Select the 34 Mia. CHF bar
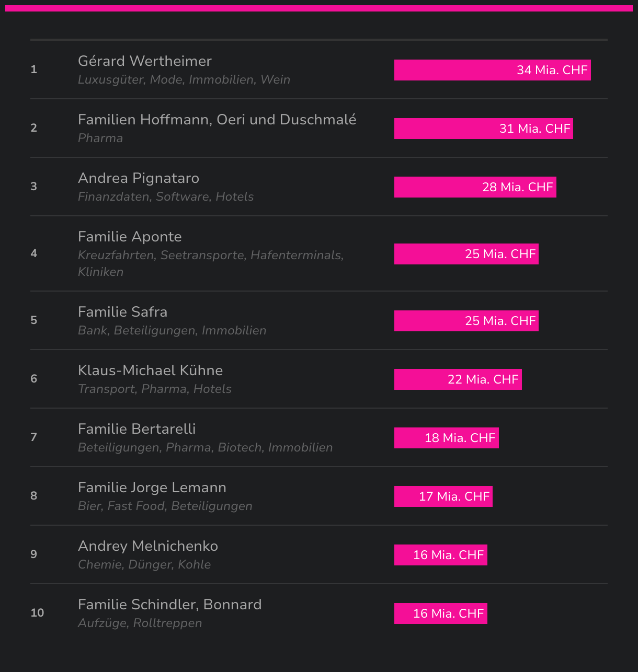This screenshot has height=672, width=638. [492, 70]
